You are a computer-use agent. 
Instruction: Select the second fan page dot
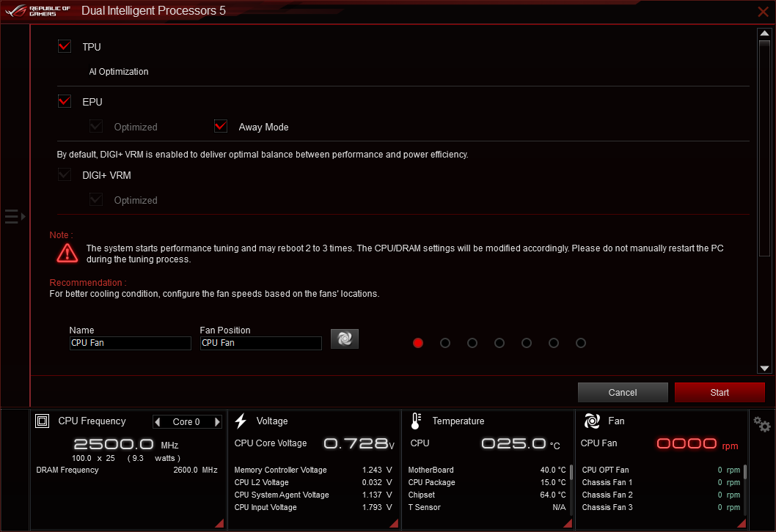coord(445,343)
